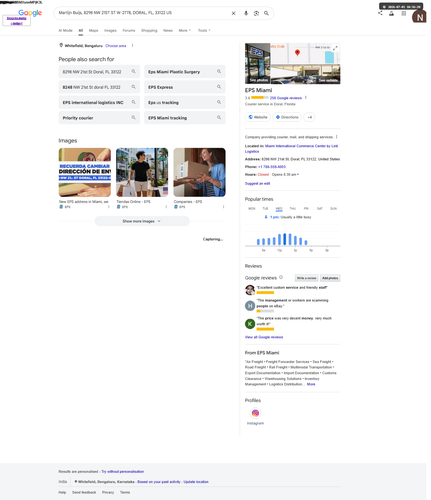
Task: Search EPS International logistics INC suggestion
Action: [99, 102]
